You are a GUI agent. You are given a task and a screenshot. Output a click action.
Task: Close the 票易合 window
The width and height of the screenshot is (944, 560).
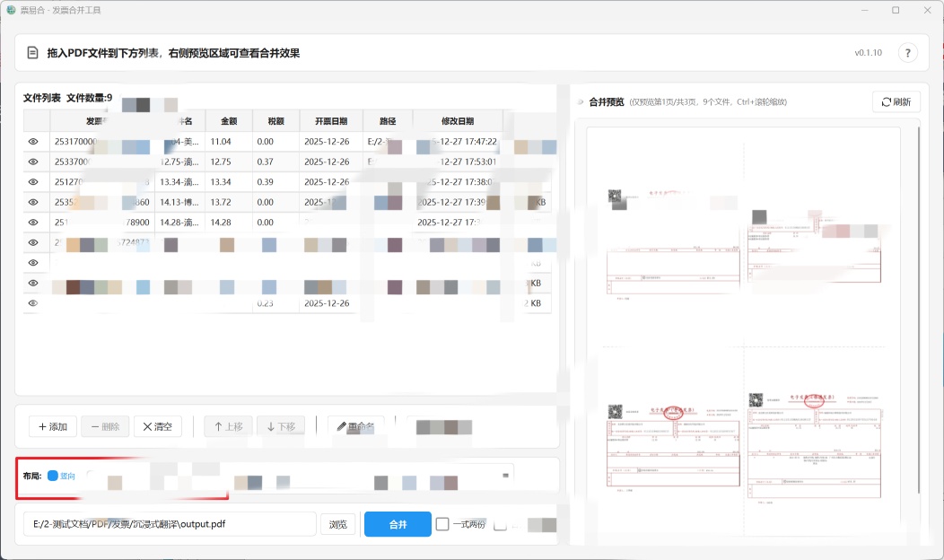pyautogui.click(x=927, y=10)
